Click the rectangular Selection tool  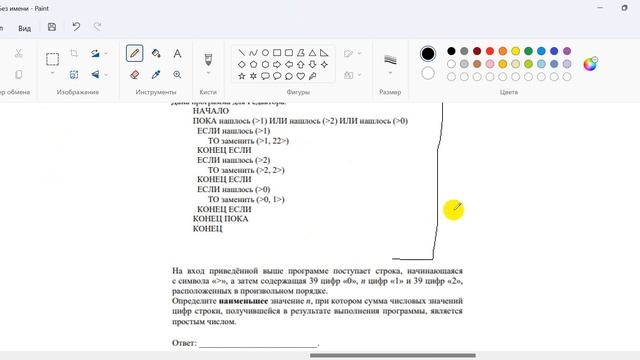52,60
